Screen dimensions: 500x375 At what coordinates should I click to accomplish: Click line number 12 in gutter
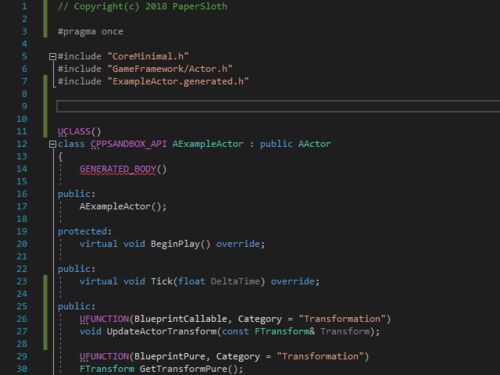tap(22, 144)
